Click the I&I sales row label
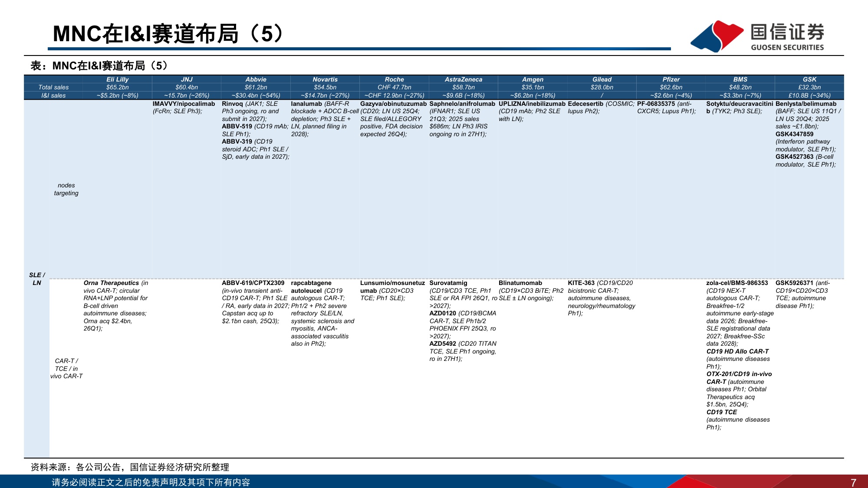 click(53, 95)
